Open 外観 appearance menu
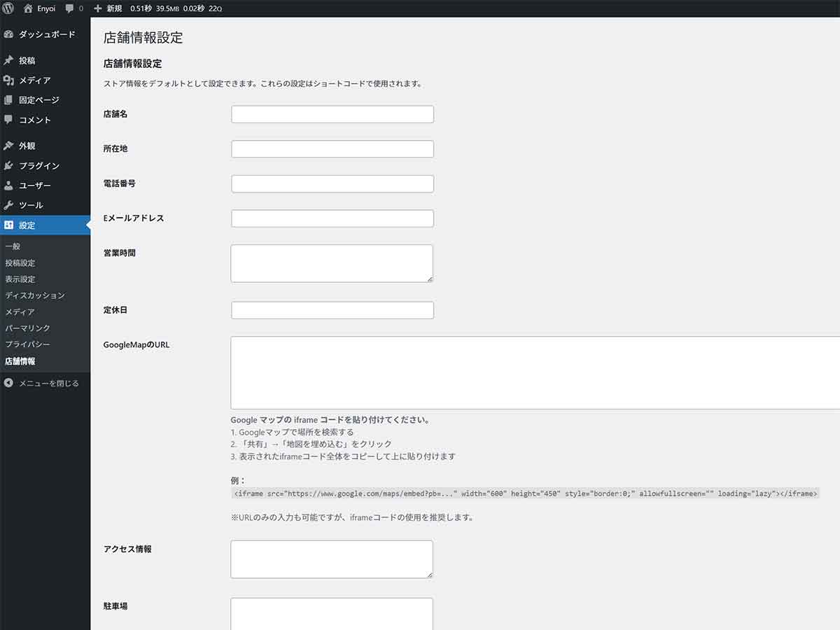This screenshot has width=840, height=630. click(27, 146)
